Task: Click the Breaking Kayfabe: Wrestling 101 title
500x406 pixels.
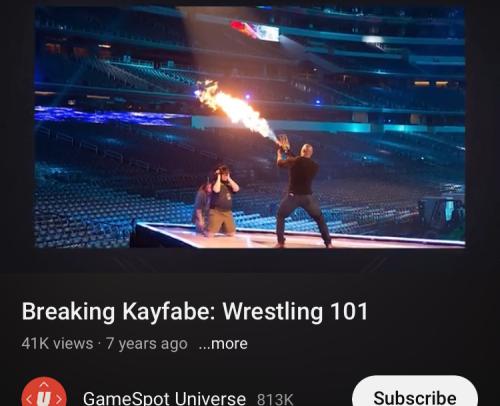Action: 195,312
